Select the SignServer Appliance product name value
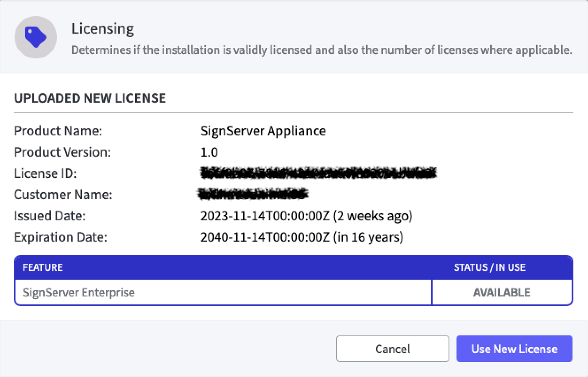 tap(263, 131)
